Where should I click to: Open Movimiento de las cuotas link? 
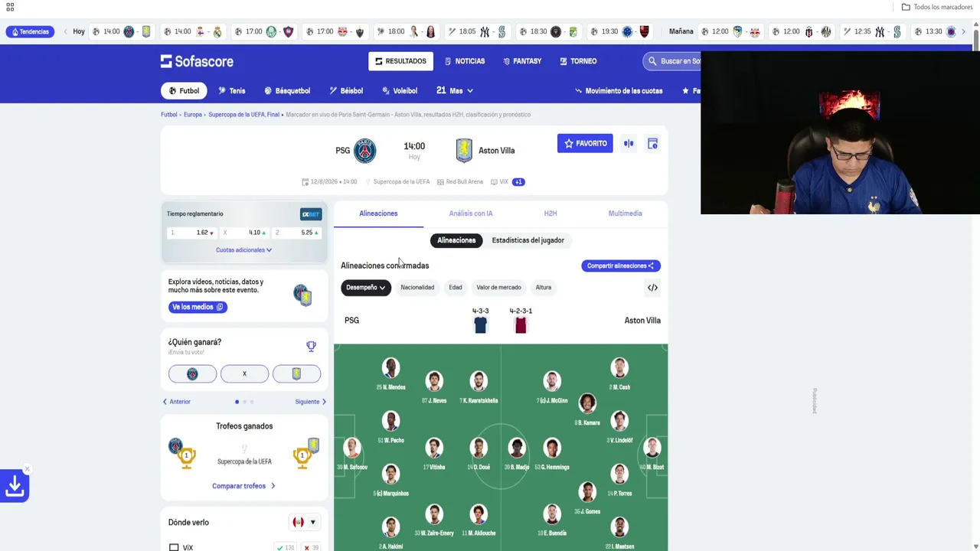[619, 90]
